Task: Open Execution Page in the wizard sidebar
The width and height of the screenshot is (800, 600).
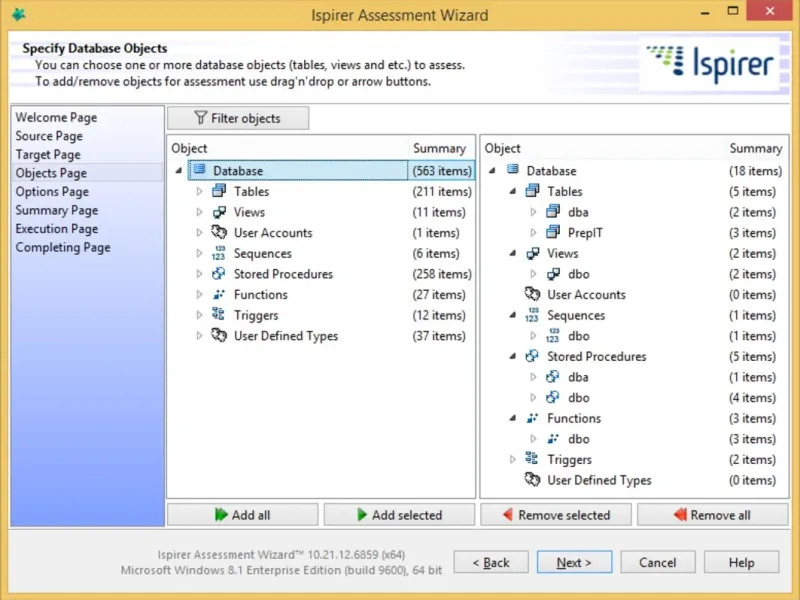Action: (x=57, y=229)
